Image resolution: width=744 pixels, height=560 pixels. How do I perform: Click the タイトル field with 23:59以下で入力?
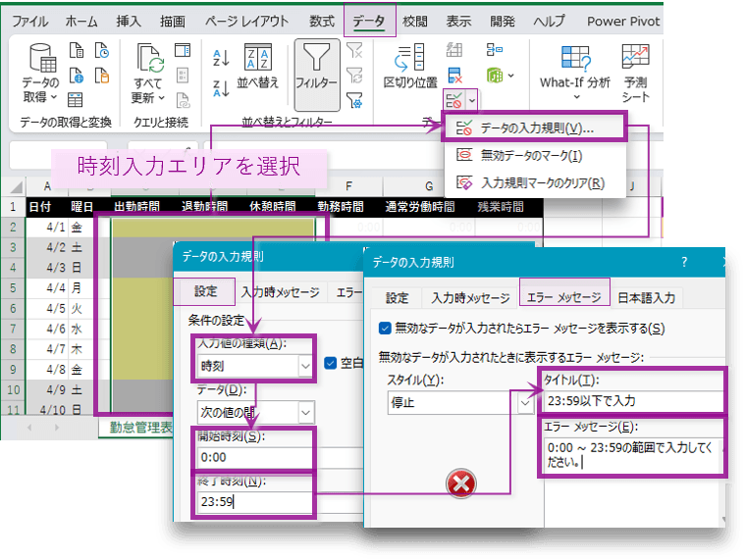[633, 401]
